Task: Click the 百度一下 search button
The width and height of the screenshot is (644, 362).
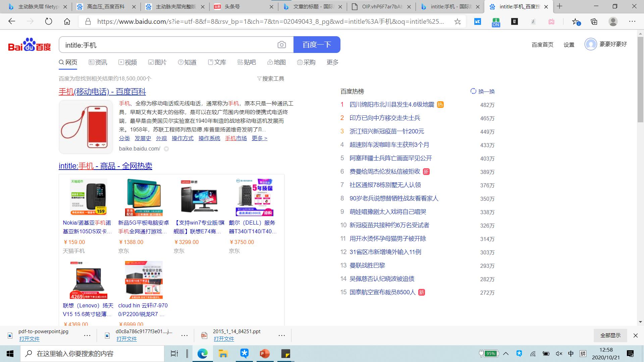Action: pos(317,44)
